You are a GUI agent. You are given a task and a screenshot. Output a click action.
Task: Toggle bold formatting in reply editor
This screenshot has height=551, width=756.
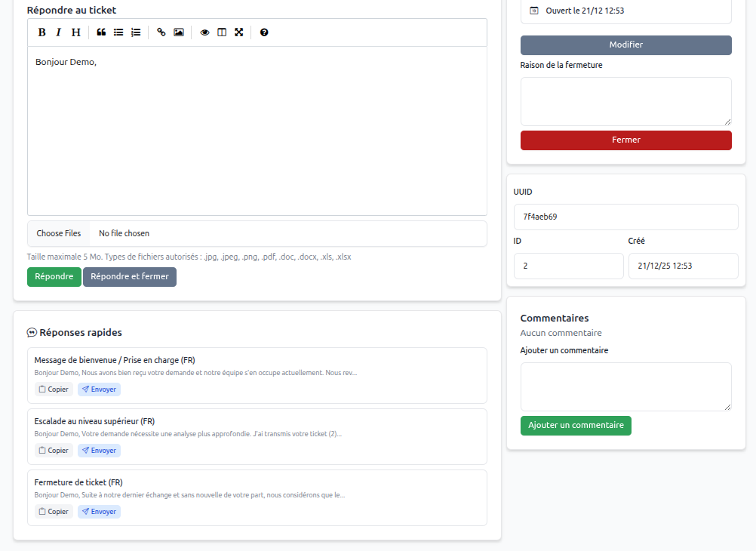coord(42,32)
